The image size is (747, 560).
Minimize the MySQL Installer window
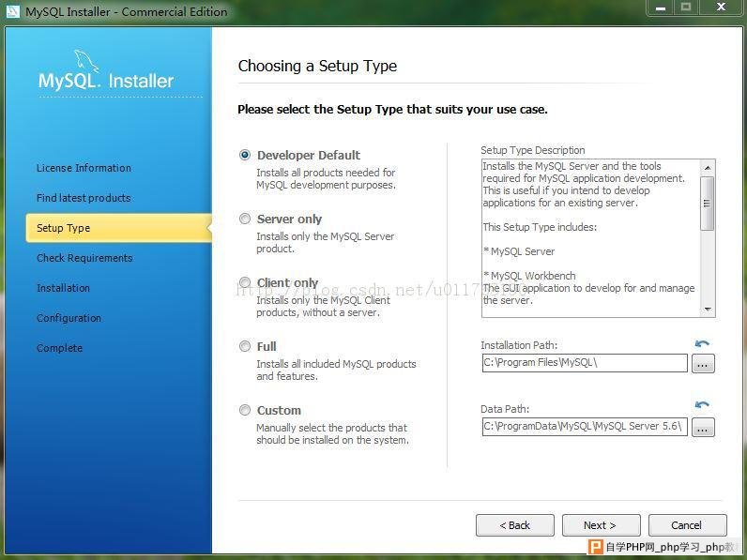coord(661,8)
